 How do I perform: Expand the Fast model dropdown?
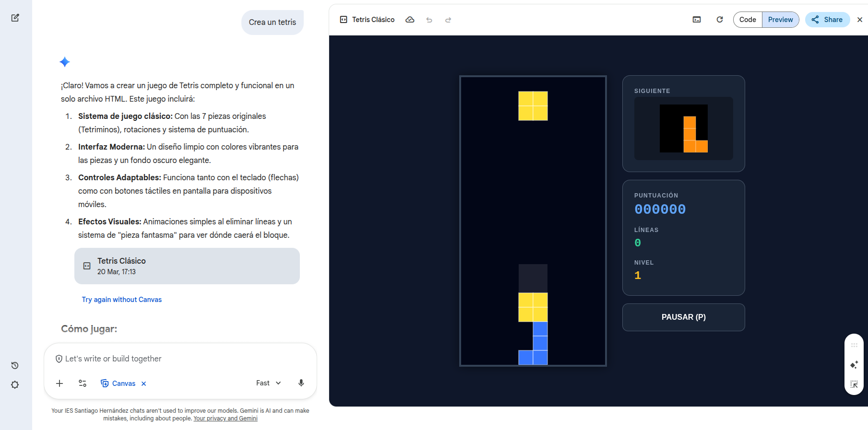268,383
